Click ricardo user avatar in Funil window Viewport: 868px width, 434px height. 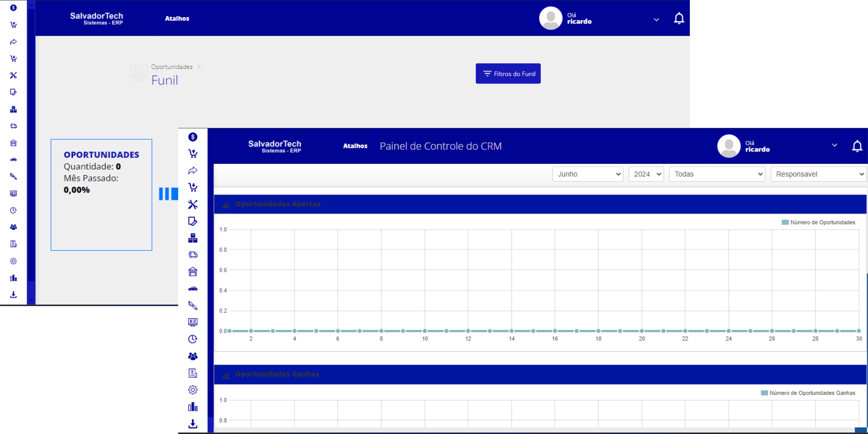(550, 18)
